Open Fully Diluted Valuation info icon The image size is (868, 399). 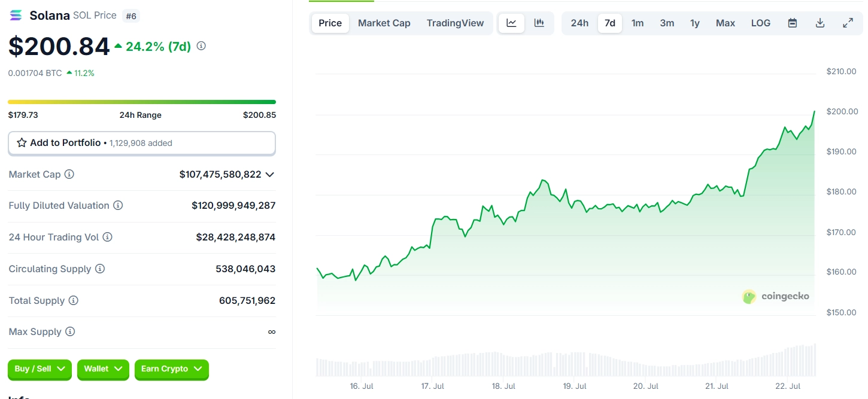[118, 205]
